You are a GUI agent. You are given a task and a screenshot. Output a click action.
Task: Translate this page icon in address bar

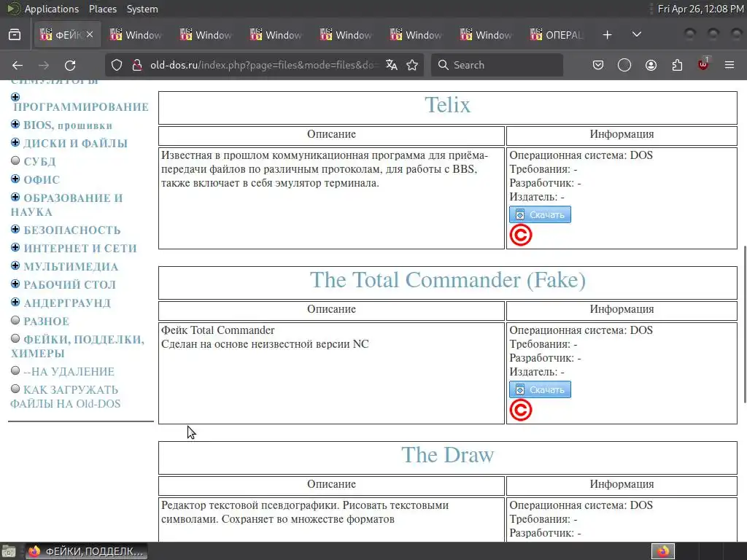392,65
